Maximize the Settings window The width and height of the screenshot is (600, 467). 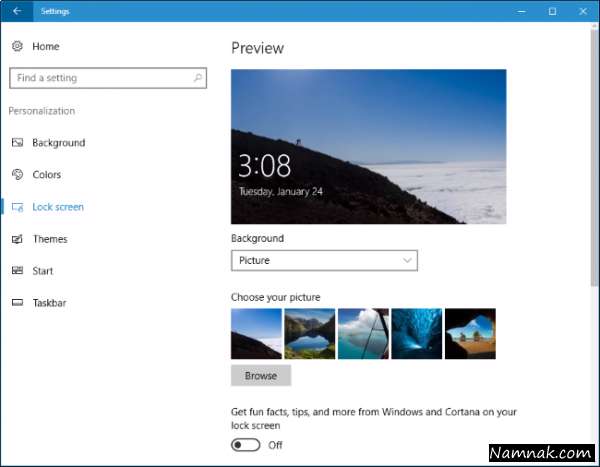point(552,11)
